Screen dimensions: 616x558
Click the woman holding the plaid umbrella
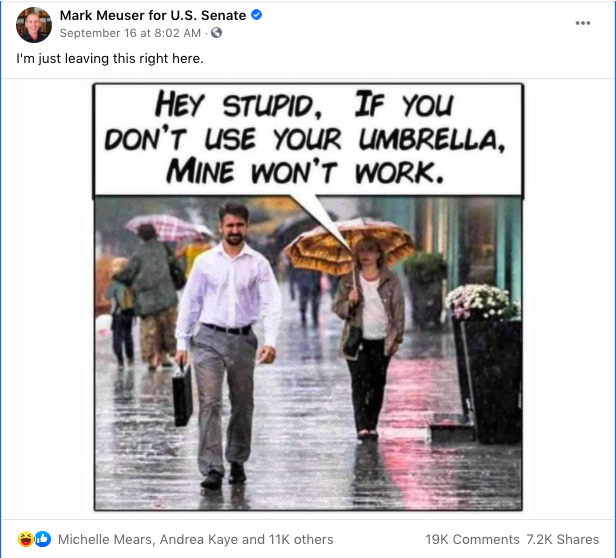368,330
